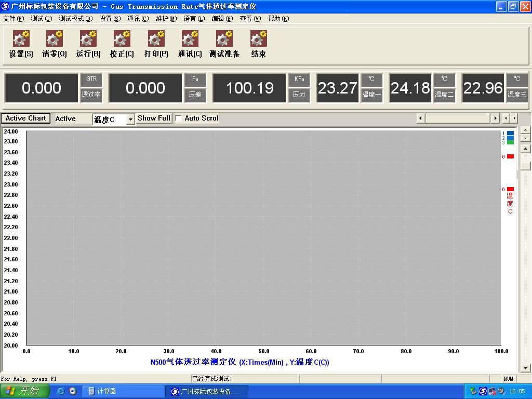
Task: Switch to 计算器 calculator taskbar item
Action: pyautogui.click(x=123, y=391)
